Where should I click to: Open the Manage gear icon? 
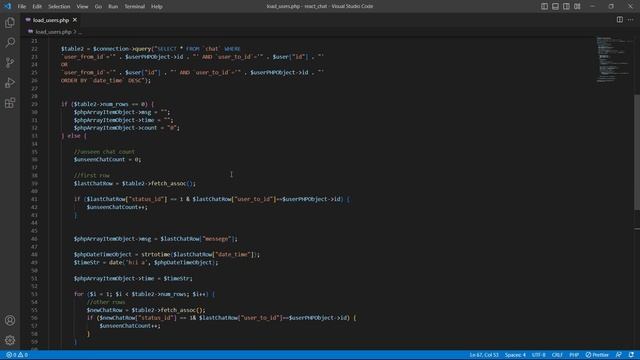10,340
